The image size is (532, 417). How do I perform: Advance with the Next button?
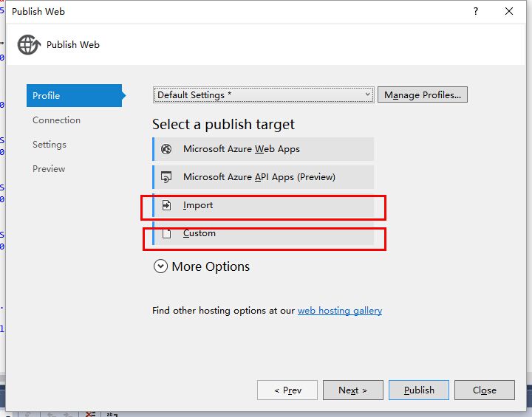(352, 390)
